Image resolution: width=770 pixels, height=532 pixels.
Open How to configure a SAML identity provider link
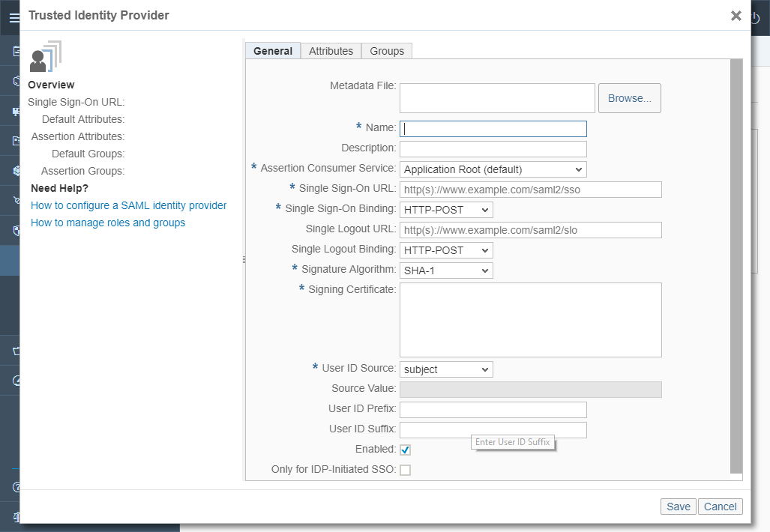coord(129,205)
